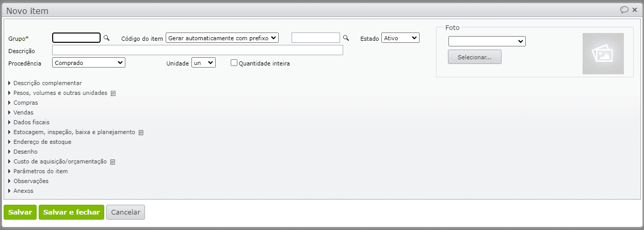Open the Estado dropdown showing Ativo
This screenshot has height=230, width=644.
point(400,38)
